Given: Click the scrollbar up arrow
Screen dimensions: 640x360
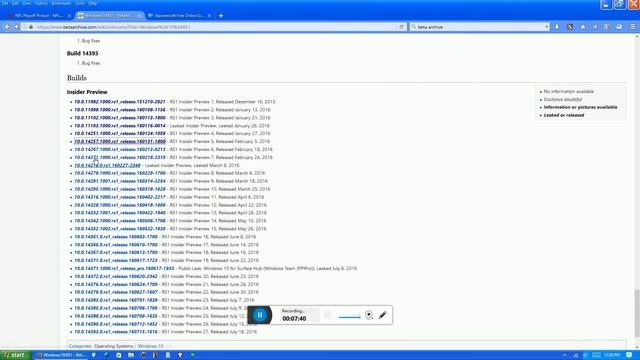Looking at the screenshot, I should [637, 37].
